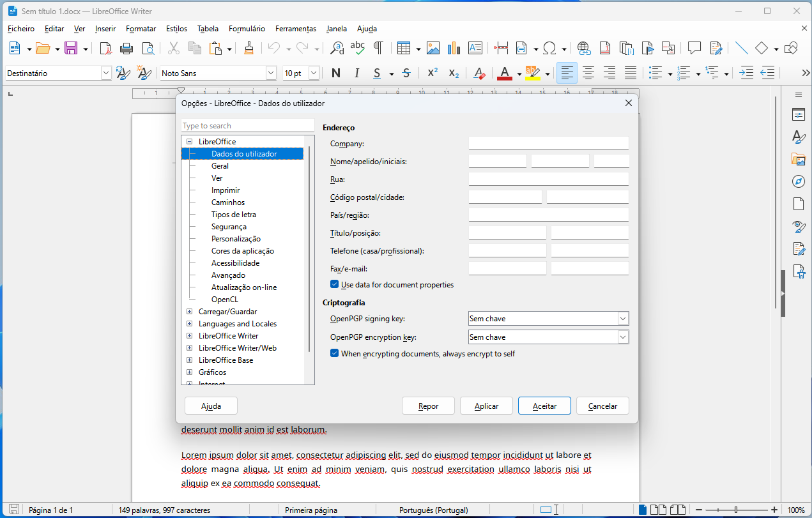This screenshot has width=812, height=518.
Task: Click the Cut scissors icon
Action: tap(173, 48)
